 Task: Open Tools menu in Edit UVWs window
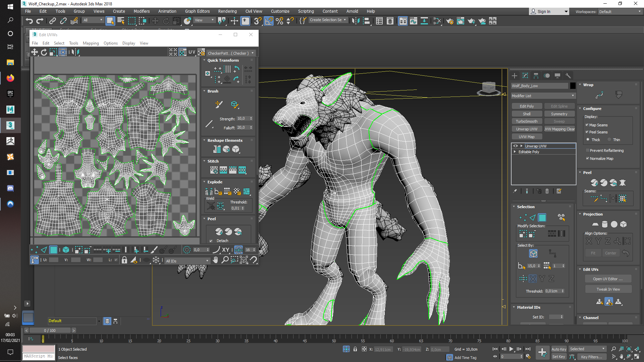pos(73,43)
